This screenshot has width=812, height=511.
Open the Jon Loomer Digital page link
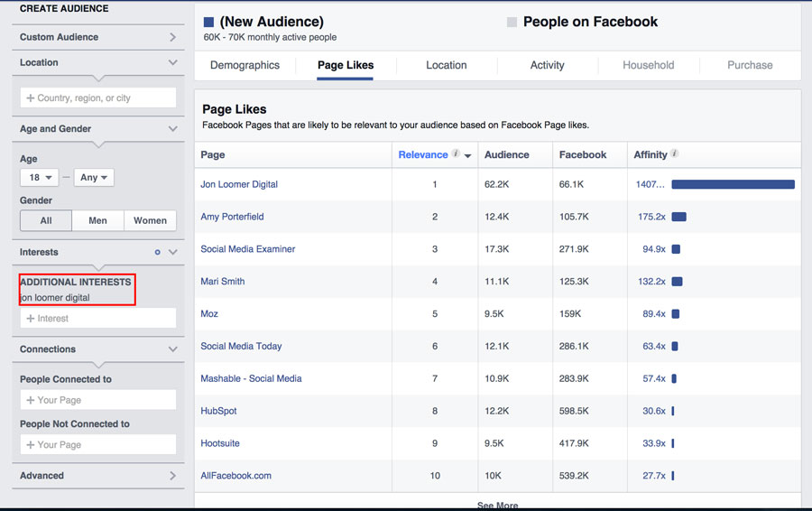coord(239,184)
